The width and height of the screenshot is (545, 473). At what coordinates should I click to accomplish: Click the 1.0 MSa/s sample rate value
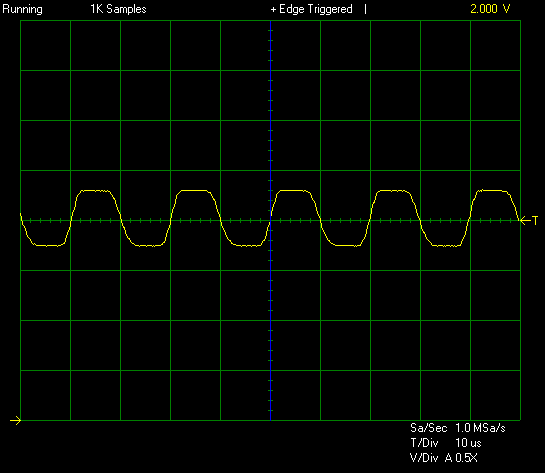[480, 427]
